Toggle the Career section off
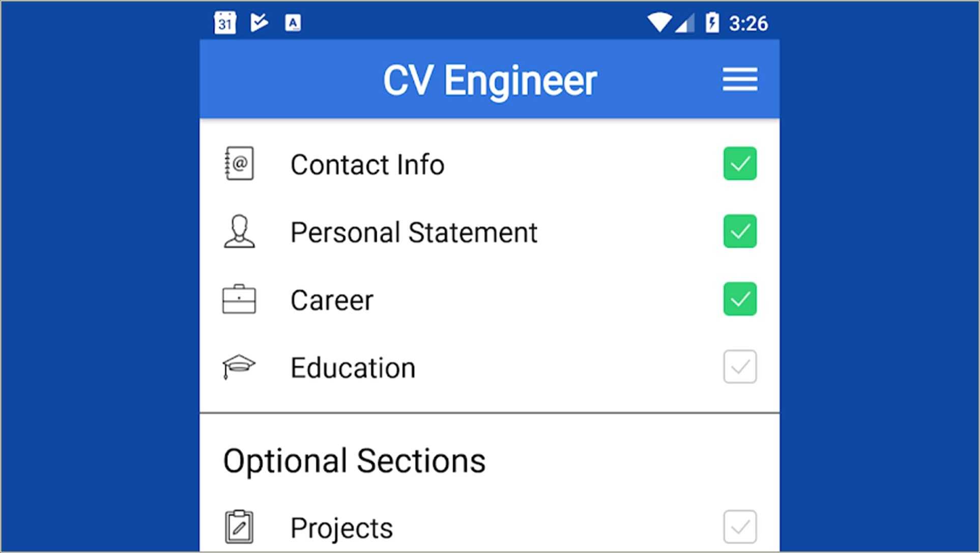Screen dimensions: 980x553 pos(740,299)
